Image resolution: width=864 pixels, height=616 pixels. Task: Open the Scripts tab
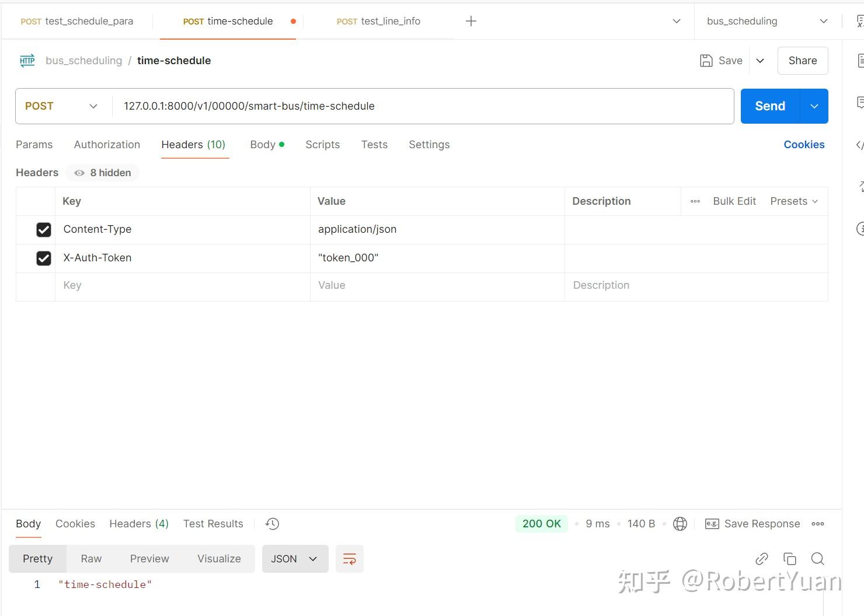click(322, 145)
